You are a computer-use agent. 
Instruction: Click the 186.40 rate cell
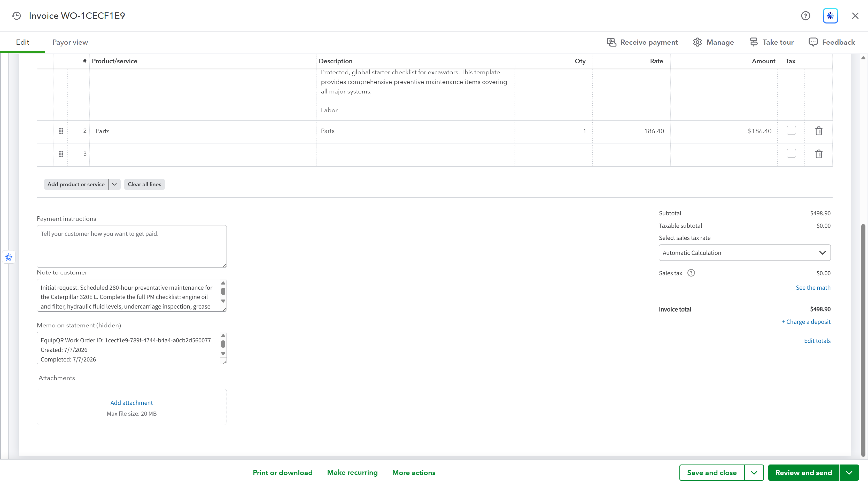pos(631,131)
